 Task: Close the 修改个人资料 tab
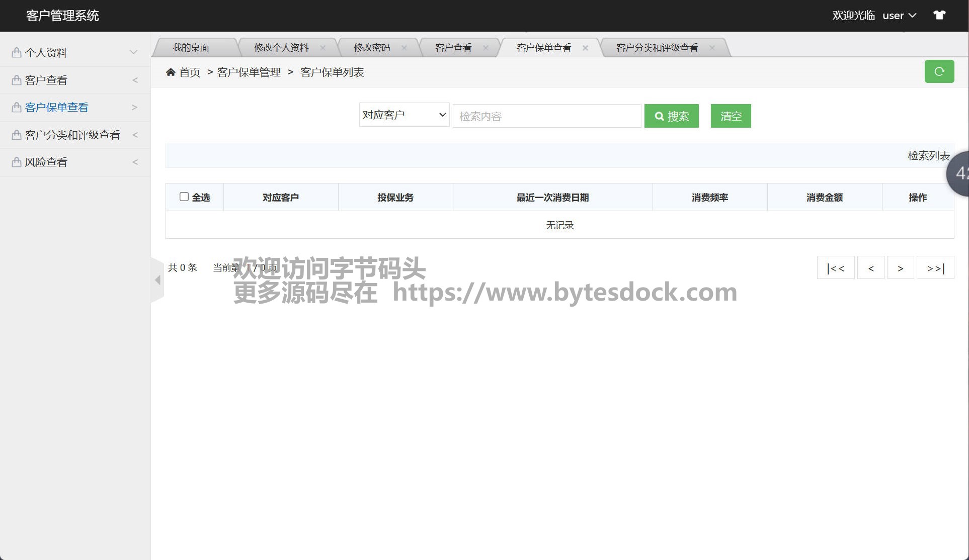point(322,48)
